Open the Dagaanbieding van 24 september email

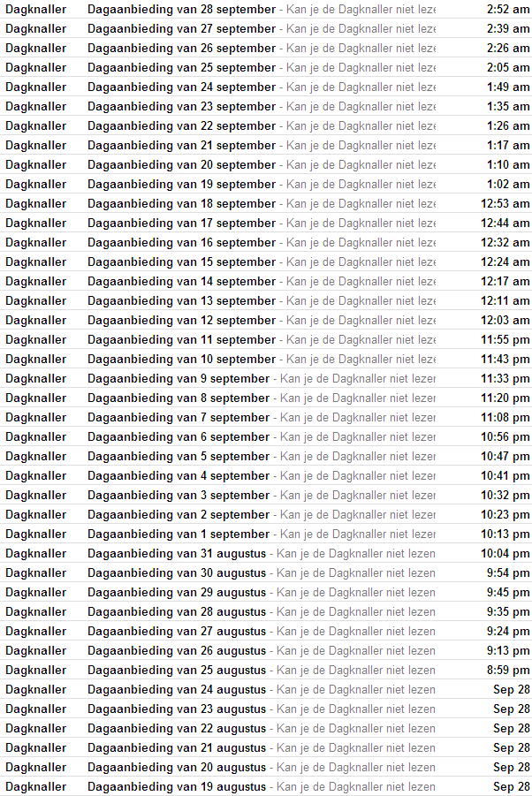pos(266,87)
